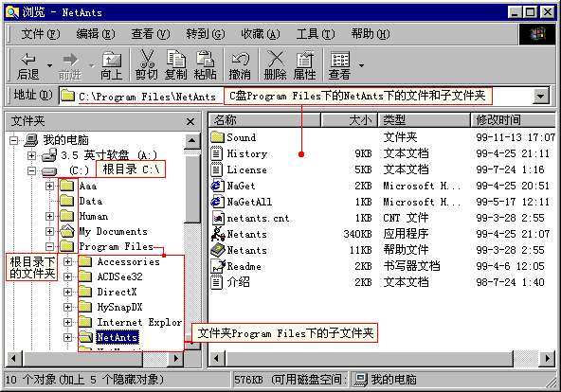The height and width of the screenshot is (392, 561).
Task: Close the 文件夹 folder pane
Action: 190,122
